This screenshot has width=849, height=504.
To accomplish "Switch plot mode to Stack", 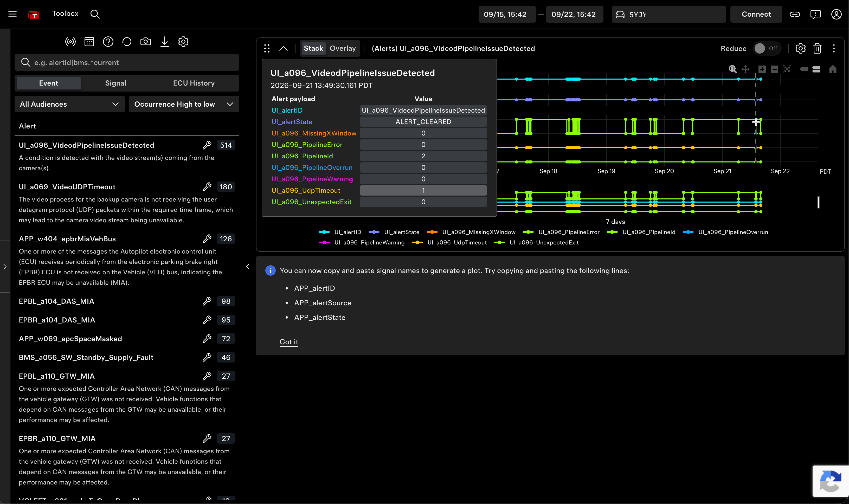I will [313, 49].
